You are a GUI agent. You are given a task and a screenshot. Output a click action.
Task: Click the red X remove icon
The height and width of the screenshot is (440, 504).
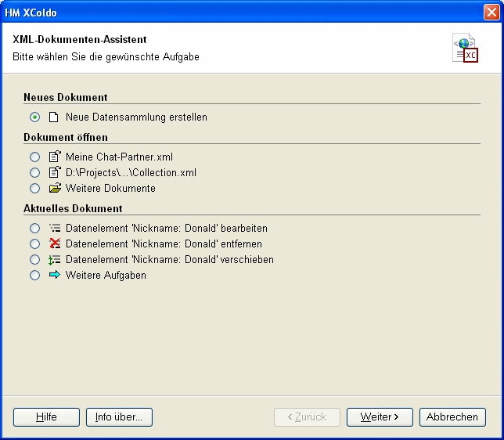[54, 244]
